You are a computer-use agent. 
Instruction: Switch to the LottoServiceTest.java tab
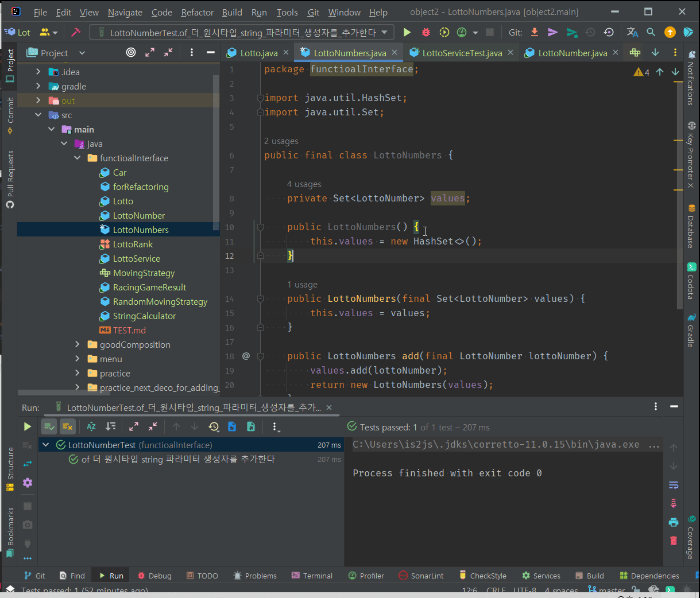tap(462, 53)
